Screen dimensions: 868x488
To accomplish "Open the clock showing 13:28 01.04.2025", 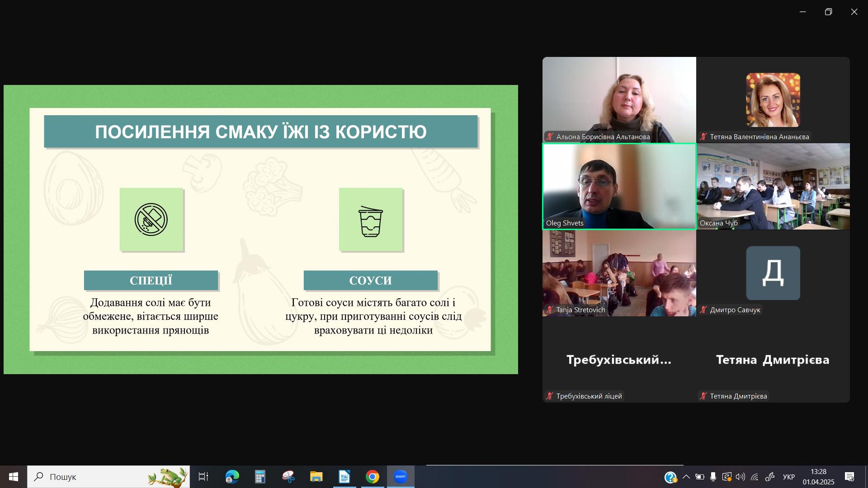I will [819, 477].
